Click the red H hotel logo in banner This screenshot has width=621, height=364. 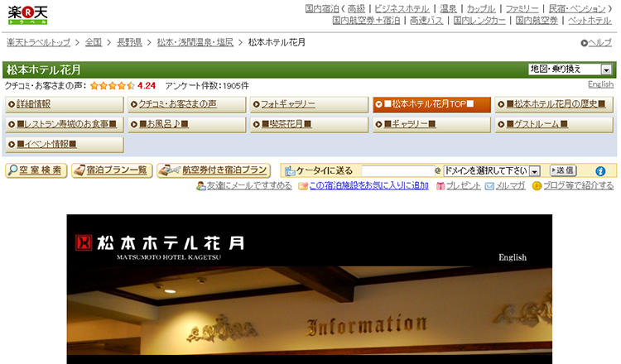pyautogui.click(x=84, y=242)
